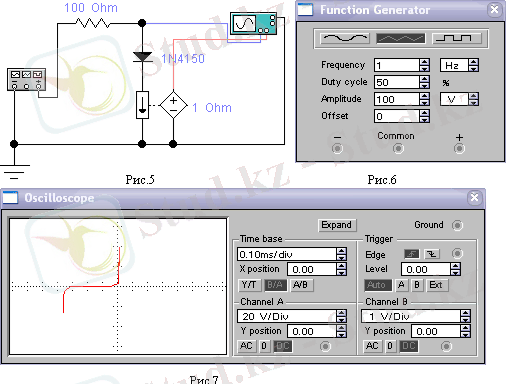Select Ext trigger source
Screen dimensions: 506x384
(436, 285)
